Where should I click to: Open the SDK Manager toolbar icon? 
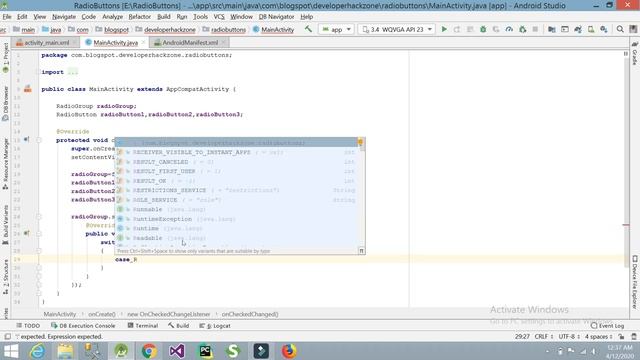(x=604, y=29)
